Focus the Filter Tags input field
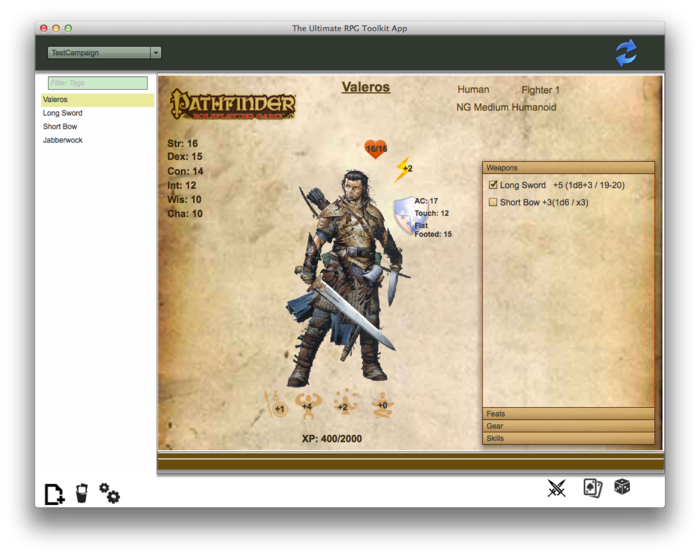700x556 pixels. tap(98, 83)
